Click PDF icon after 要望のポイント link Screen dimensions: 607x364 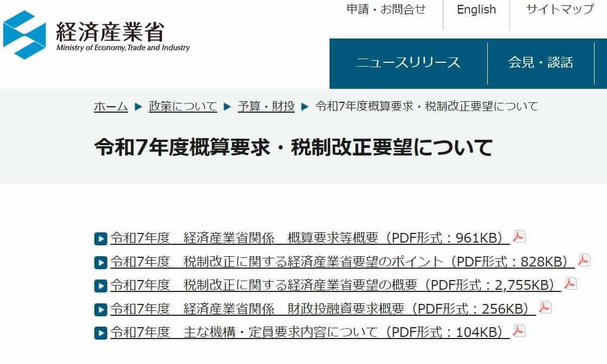[x=584, y=260]
